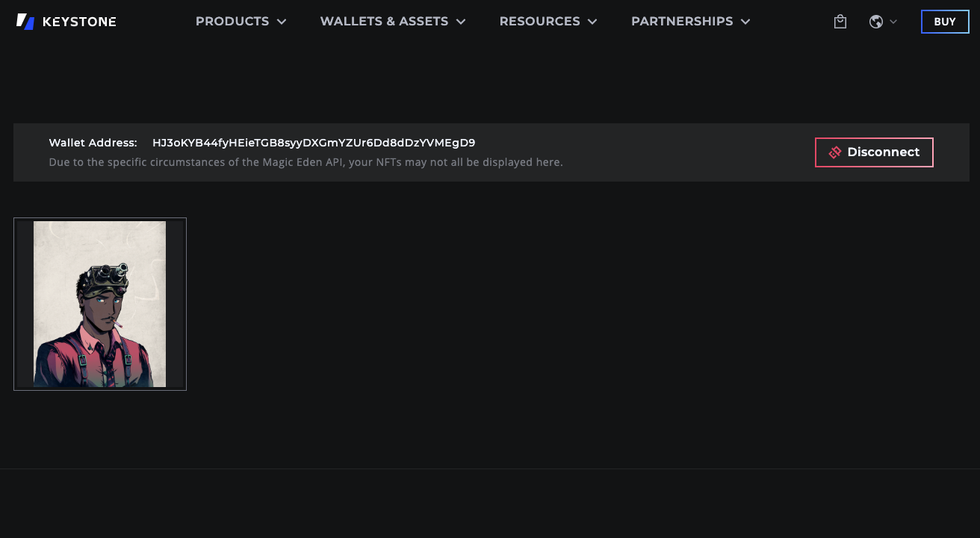
Task: Expand the chevron next to WALLETS & ASSETS
Action: (461, 22)
